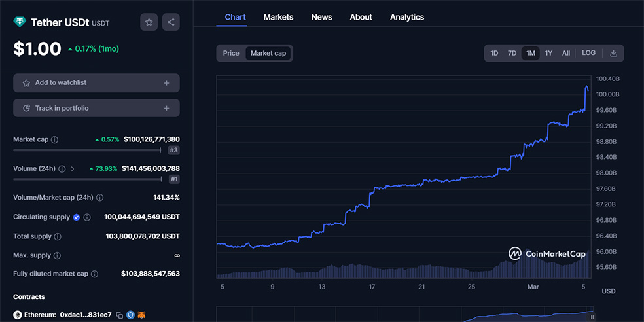
Task: Click the Ethereum logo in Contracts
Action: [x=17, y=315]
